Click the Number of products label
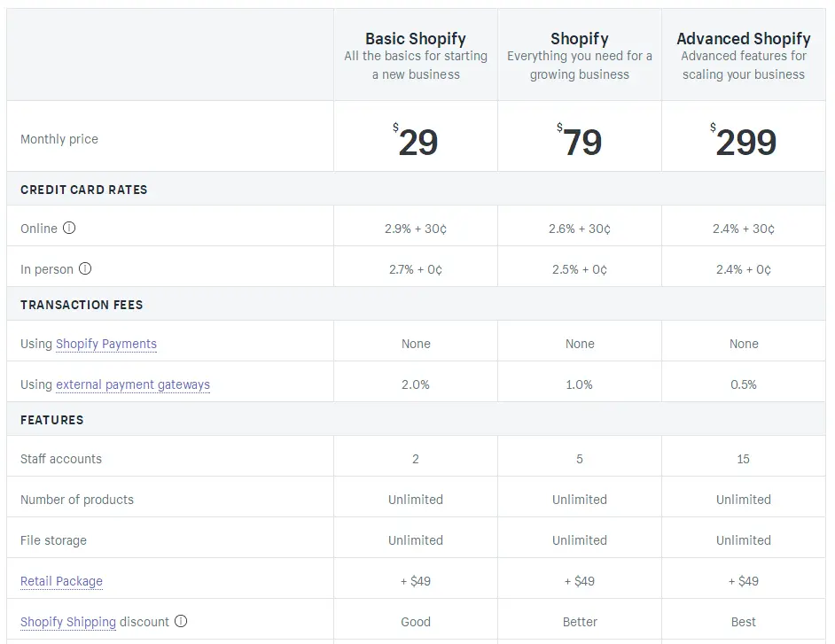 coord(77,500)
